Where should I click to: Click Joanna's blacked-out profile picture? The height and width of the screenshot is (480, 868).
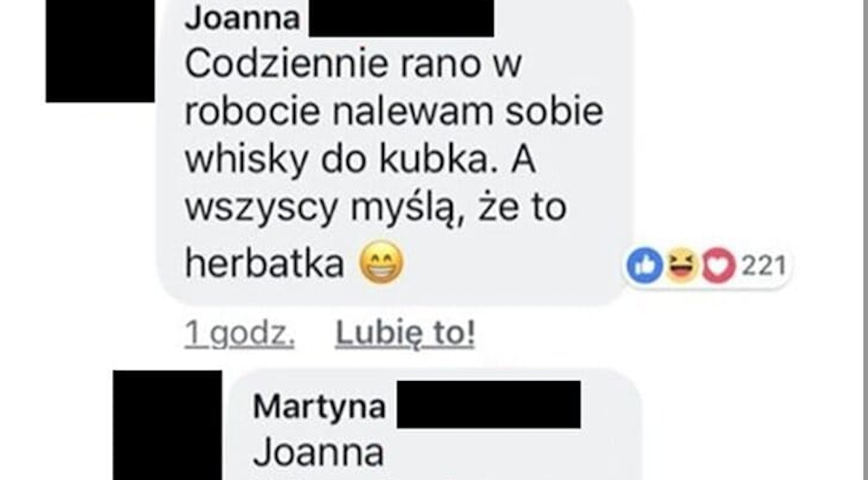[x=100, y=51]
